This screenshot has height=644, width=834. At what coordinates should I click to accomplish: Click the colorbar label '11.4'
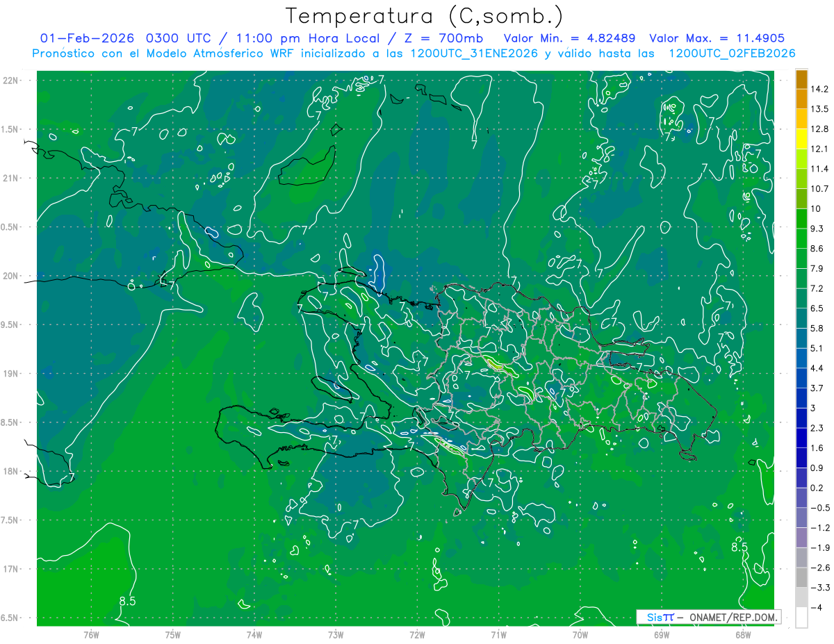(819, 169)
